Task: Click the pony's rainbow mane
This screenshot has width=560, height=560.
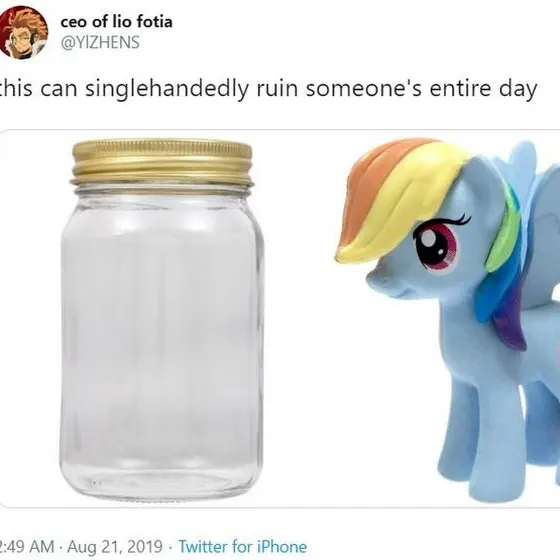Action: [x=404, y=200]
